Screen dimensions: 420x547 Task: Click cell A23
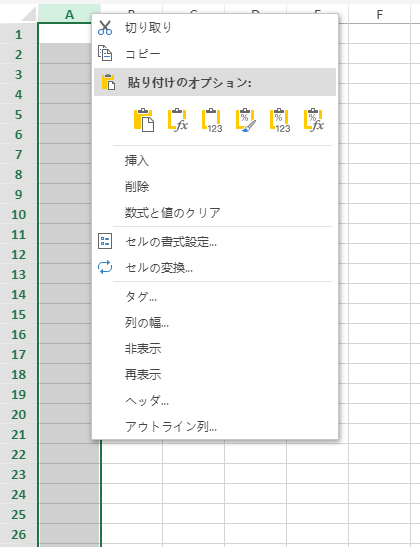(x=69, y=474)
